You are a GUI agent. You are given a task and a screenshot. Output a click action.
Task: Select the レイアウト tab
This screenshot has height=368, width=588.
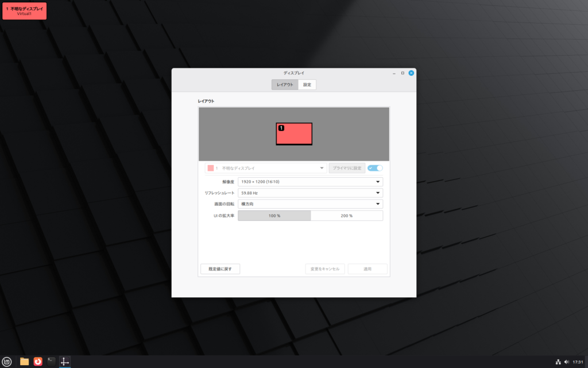[x=285, y=85]
